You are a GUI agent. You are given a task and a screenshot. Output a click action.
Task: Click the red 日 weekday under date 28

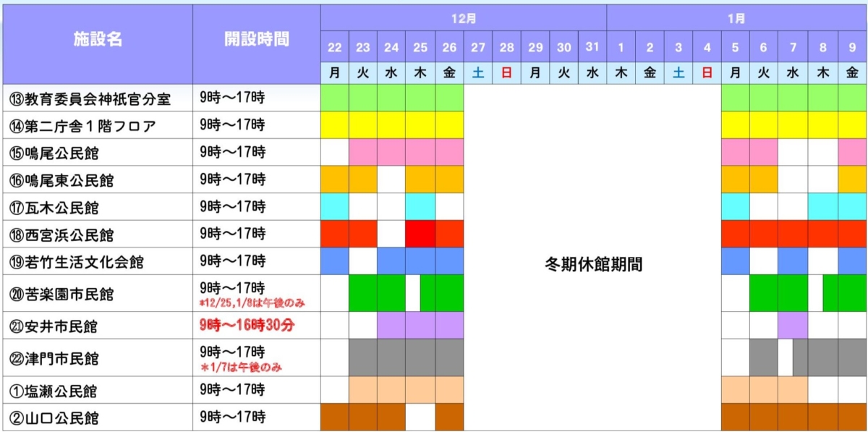(506, 73)
